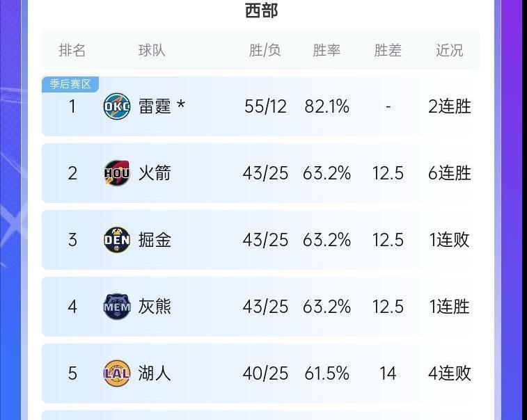The width and height of the screenshot is (527, 420).
Task: Click the MEM Grizzlies team logo
Action: (x=116, y=307)
